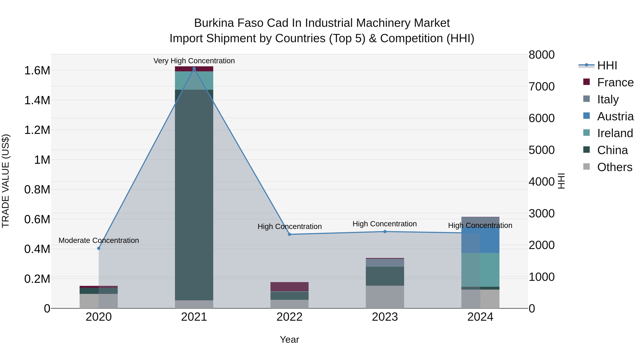Click the 2000 HHI axis tick label
This screenshot has height=362, width=644.
pos(542,245)
